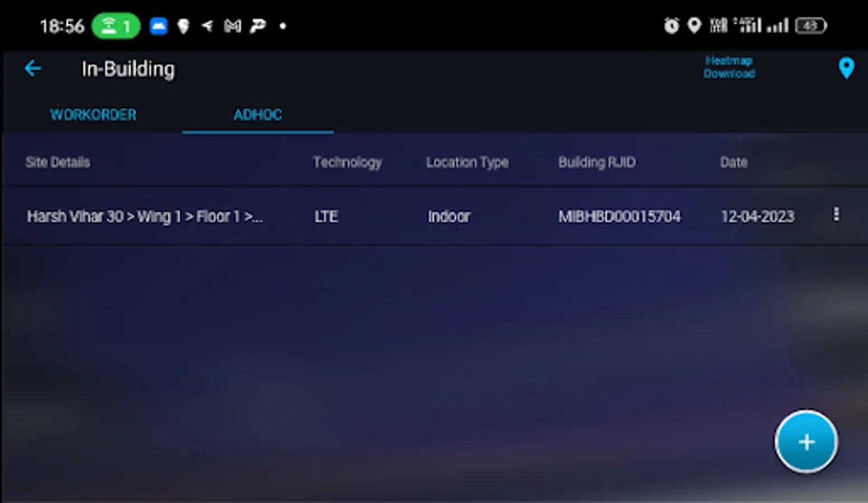The width and height of the screenshot is (868, 503).
Task: Click the Heatmap Download link
Action: pos(729,67)
